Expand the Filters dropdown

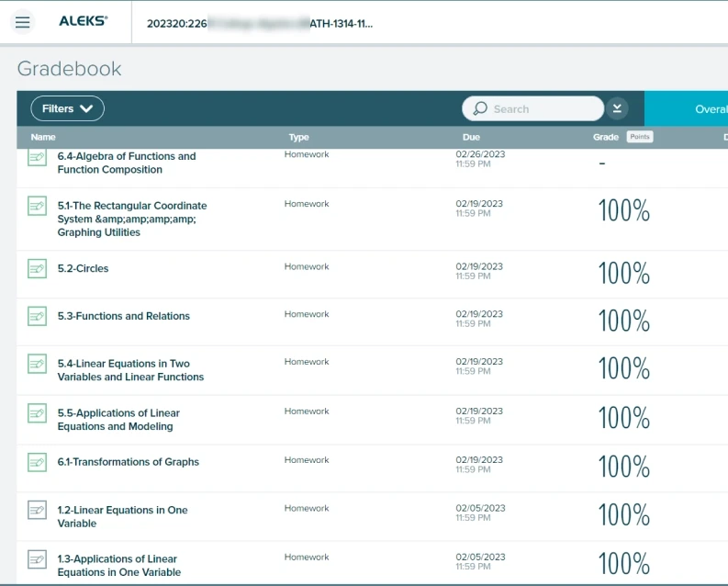tap(67, 108)
